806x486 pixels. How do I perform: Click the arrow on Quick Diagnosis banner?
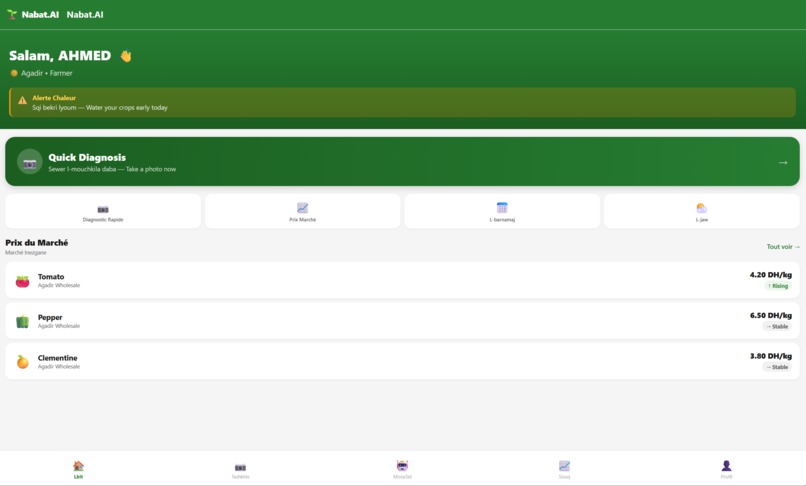coord(783,163)
